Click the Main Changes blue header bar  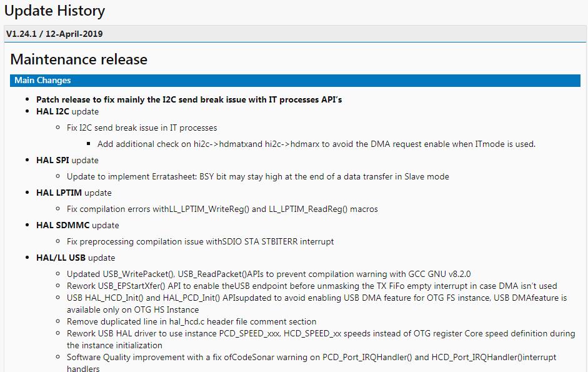(x=295, y=80)
